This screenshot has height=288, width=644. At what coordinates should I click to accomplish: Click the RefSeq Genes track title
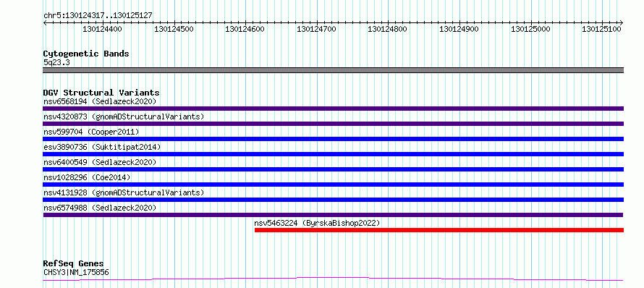coord(73,263)
